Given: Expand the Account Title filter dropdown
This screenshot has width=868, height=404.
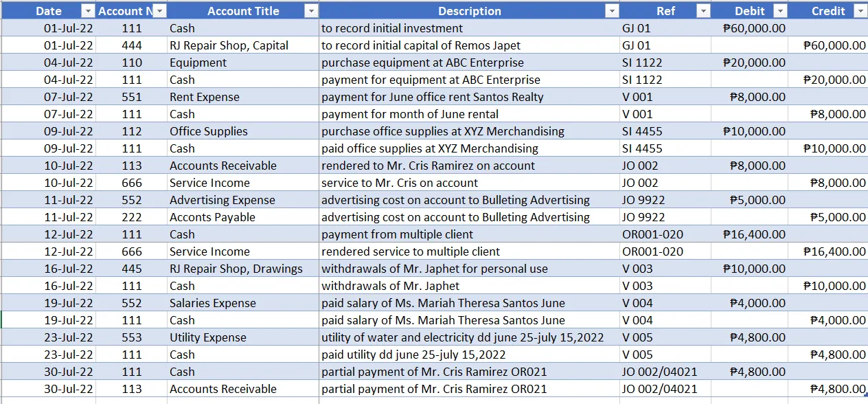Looking at the screenshot, I should click(311, 11).
